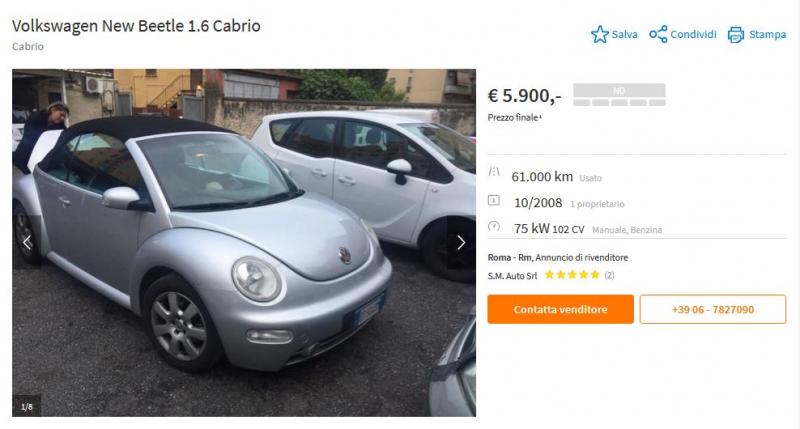Click Contatta venditore orange button
The width and height of the screenshot is (800, 429).
(x=560, y=309)
